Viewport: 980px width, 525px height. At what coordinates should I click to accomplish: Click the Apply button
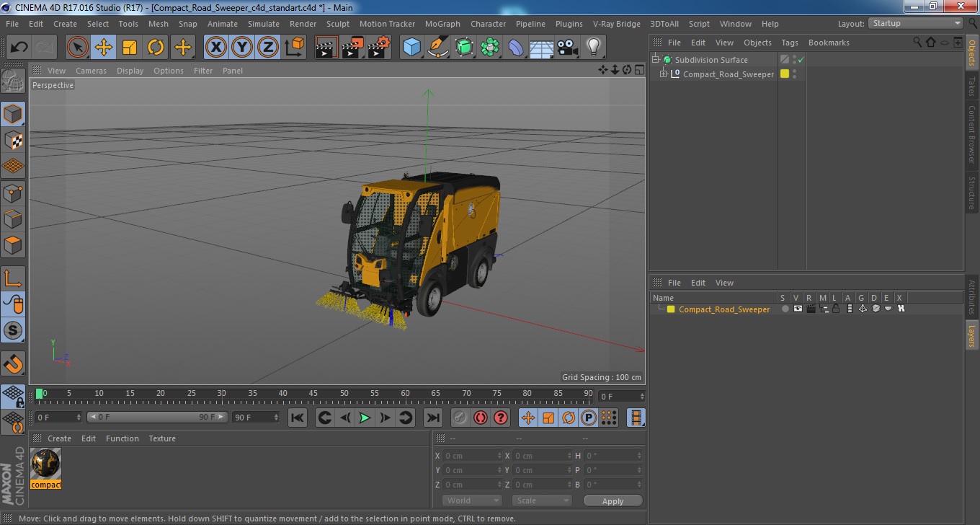612,501
